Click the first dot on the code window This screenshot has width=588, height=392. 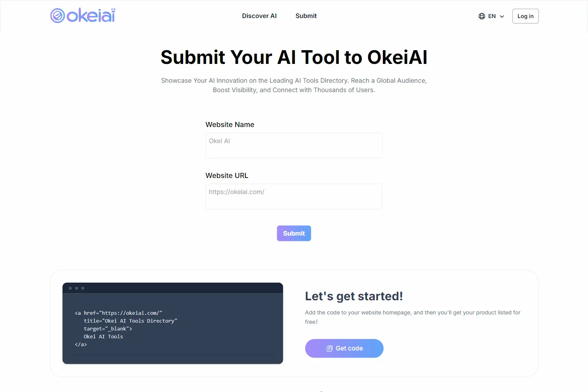(70, 288)
